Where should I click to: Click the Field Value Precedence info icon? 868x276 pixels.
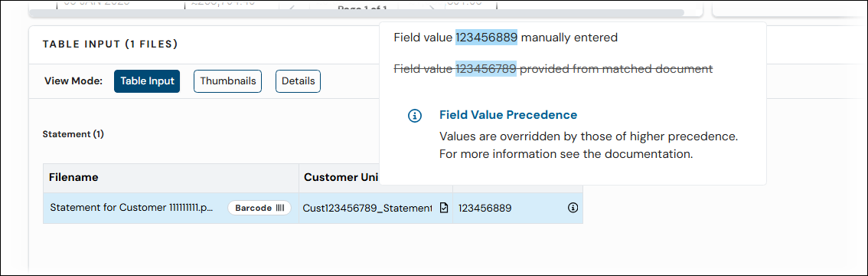coord(415,116)
